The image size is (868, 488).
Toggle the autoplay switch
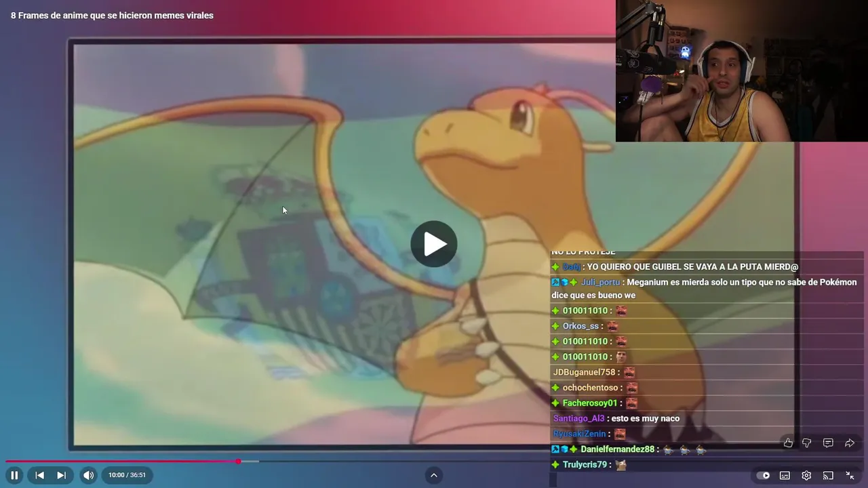point(763,475)
